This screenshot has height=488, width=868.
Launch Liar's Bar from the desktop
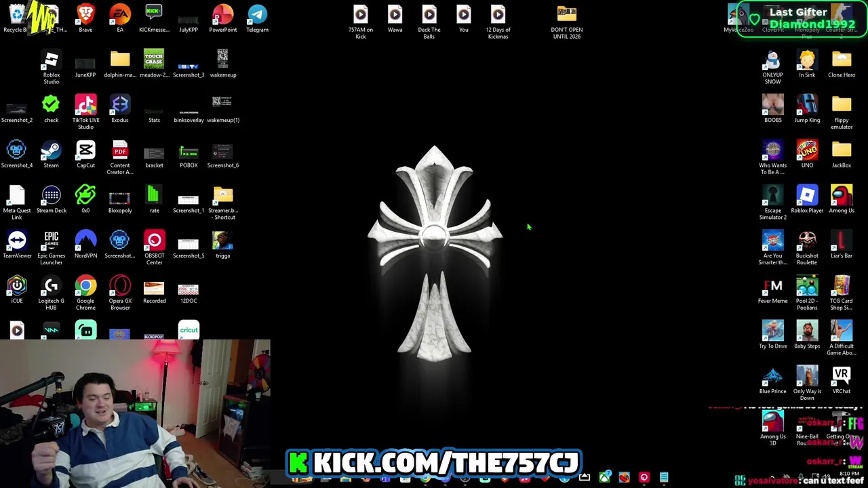842,244
